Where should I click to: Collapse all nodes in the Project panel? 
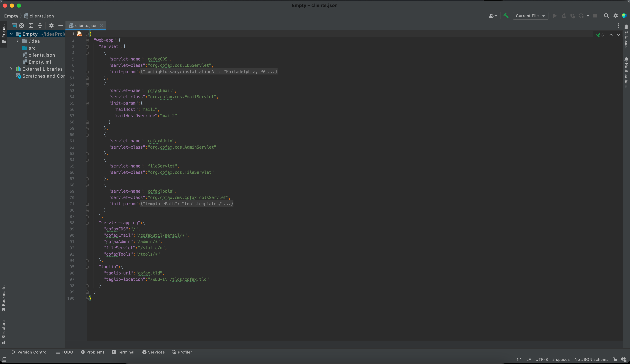40,26
